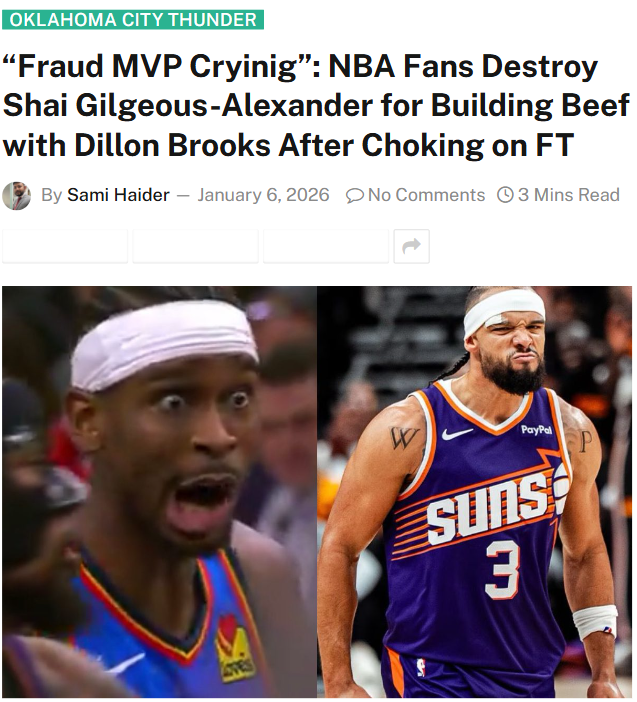Click the Nike swoosh on the Suns jersey
637x702 pixels.
(457, 433)
